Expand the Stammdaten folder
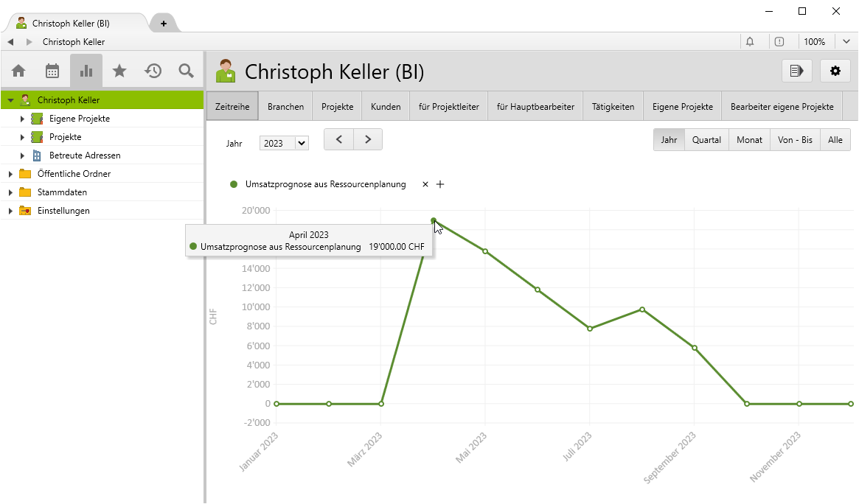859x504 pixels. tap(10, 192)
